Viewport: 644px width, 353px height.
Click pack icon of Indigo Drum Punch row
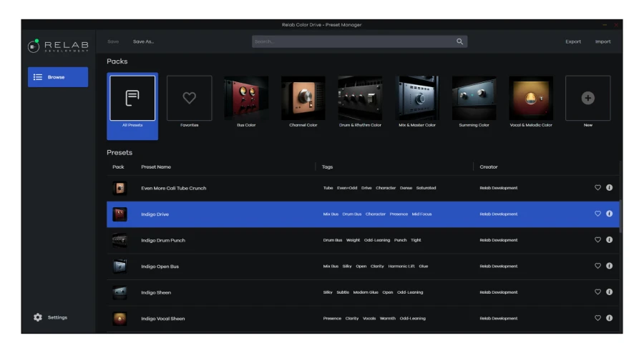click(x=119, y=240)
